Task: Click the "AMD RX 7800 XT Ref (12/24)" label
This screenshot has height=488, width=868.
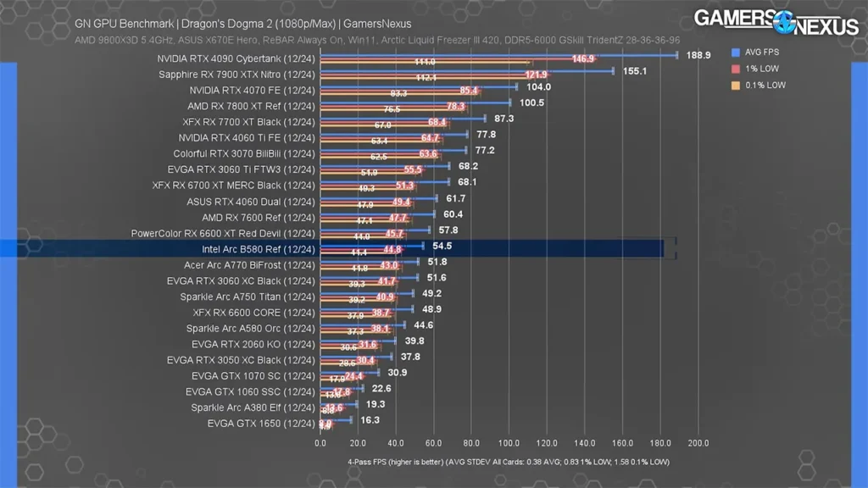Action: tap(251, 106)
